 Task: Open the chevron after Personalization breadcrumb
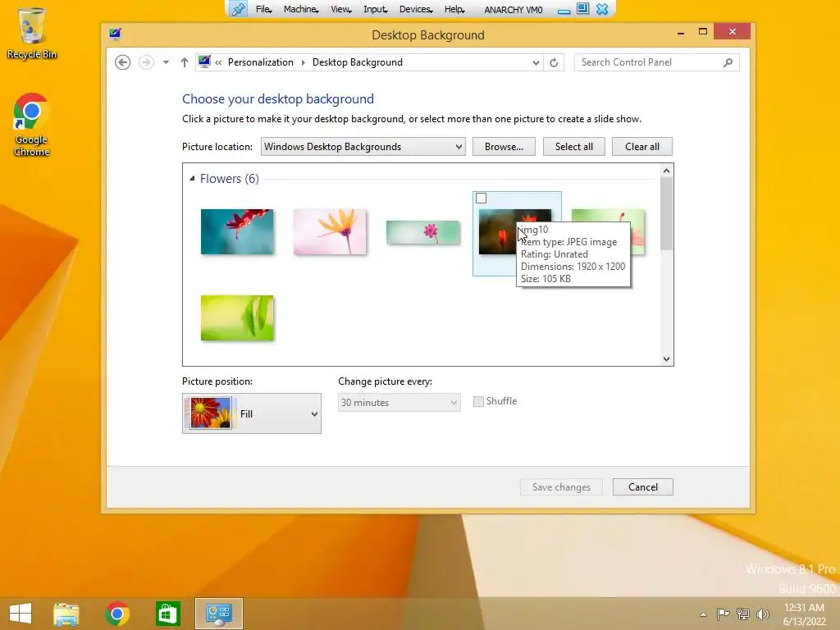click(303, 62)
